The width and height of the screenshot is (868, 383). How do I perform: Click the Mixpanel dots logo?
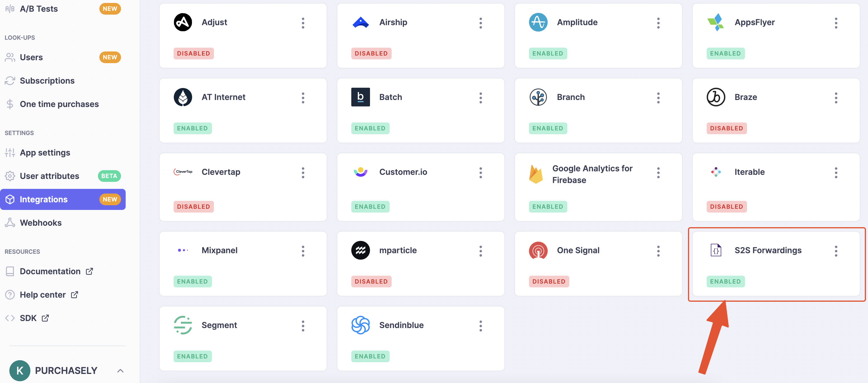point(183,250)
